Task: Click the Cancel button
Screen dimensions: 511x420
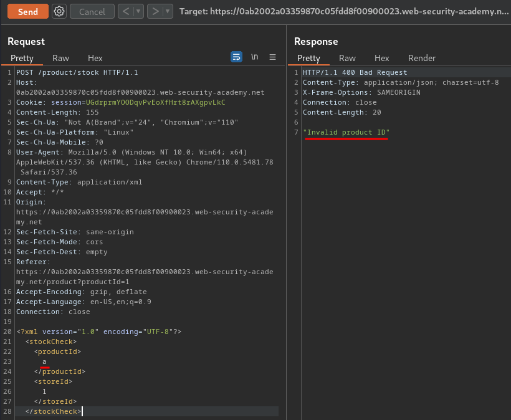Action: coord(92,11)
